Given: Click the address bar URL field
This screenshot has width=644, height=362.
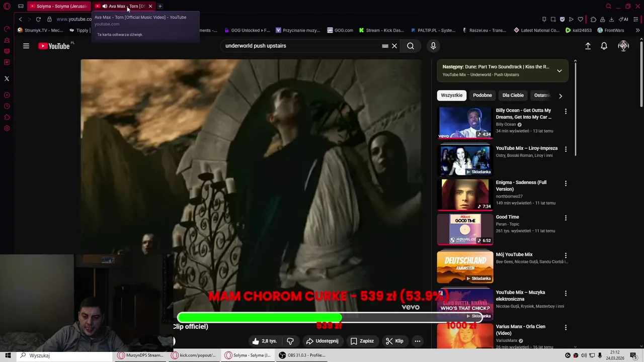Looking at the screenshot, I should pos(74,19).
